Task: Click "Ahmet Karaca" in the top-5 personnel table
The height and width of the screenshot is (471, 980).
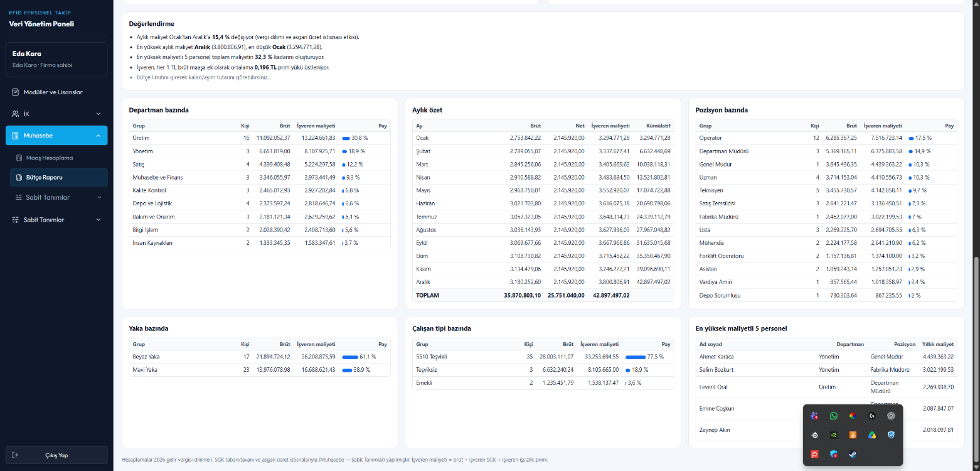Action: pos(716,357)
